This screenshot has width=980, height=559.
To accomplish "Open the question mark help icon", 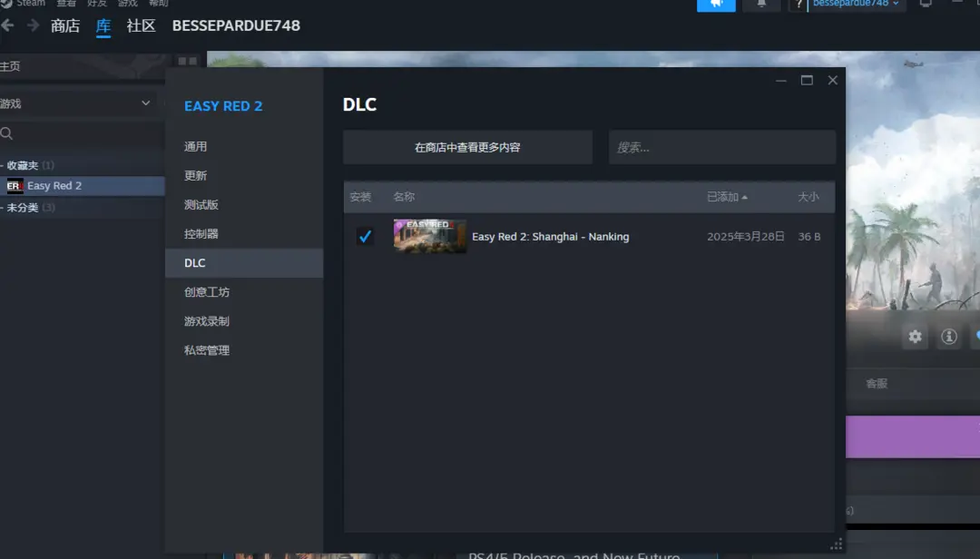I will coord(799,5).
